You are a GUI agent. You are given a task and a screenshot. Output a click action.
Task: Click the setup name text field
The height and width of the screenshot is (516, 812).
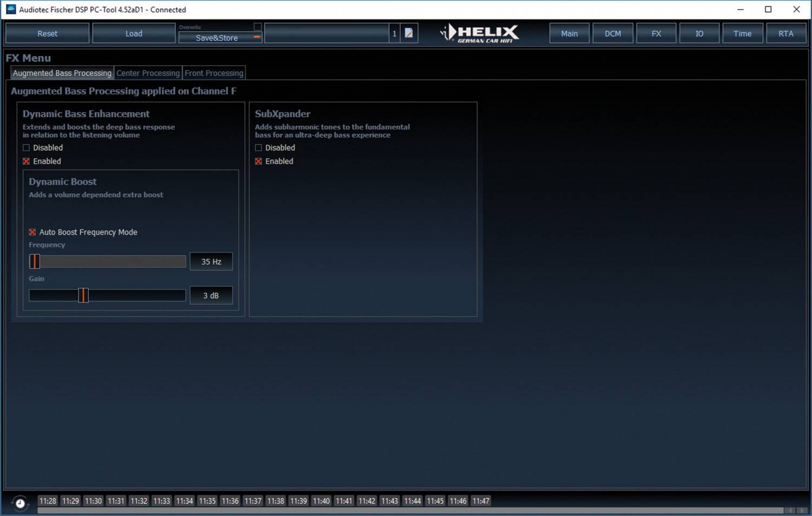tap(326, 34)
